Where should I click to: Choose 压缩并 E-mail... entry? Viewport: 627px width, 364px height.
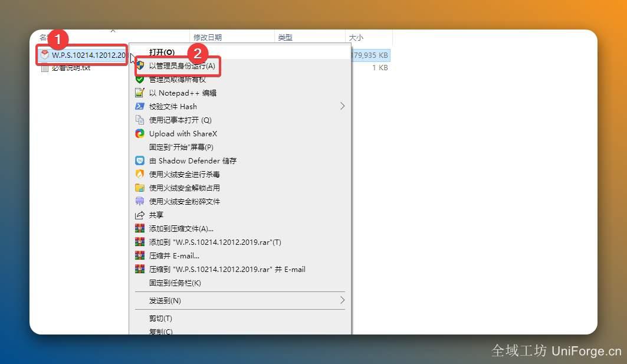(x=174, y=256)
